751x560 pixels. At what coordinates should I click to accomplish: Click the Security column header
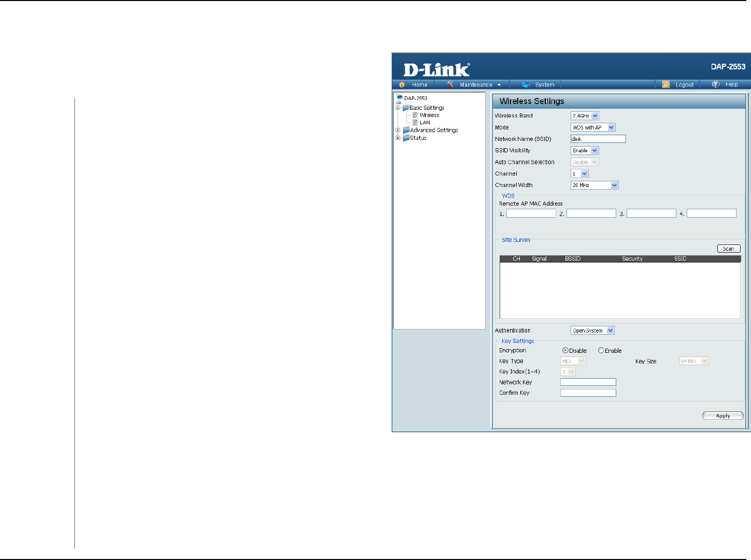point(632,259)
